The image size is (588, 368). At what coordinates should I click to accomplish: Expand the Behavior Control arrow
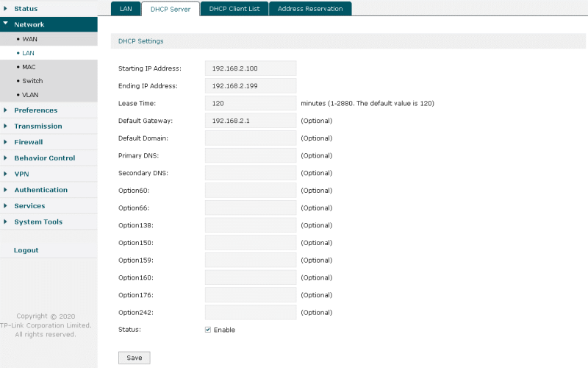(x=5, y=158)
